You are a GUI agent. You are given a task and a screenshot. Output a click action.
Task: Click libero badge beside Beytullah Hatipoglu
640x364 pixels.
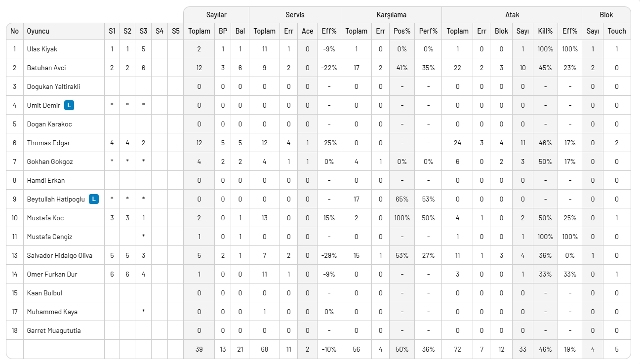click(94, 199)
